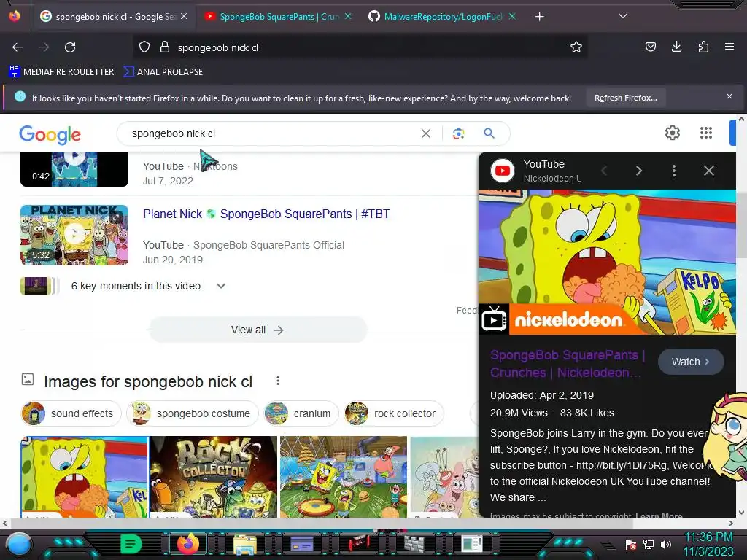Reload the current page

pyautogui.click(x=70, y=47)
